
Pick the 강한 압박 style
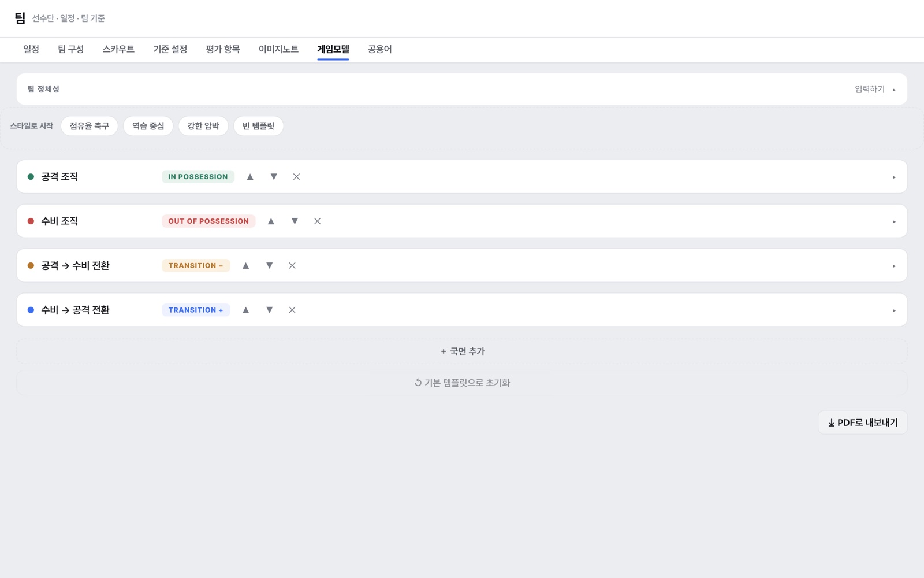tap(203, 126)
